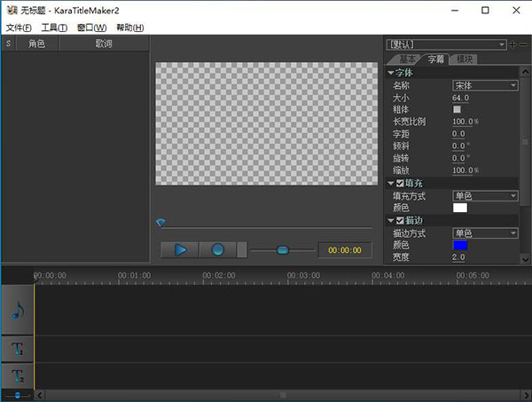Collapse the 字体 font section
532x402 pixels.
[391, 72]
